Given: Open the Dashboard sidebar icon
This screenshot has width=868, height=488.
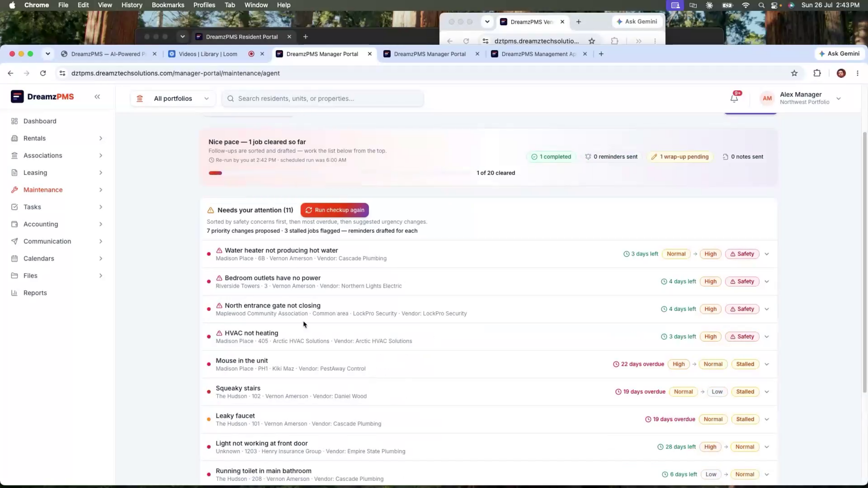Looking at the screenshot, I should coord(14,121).
